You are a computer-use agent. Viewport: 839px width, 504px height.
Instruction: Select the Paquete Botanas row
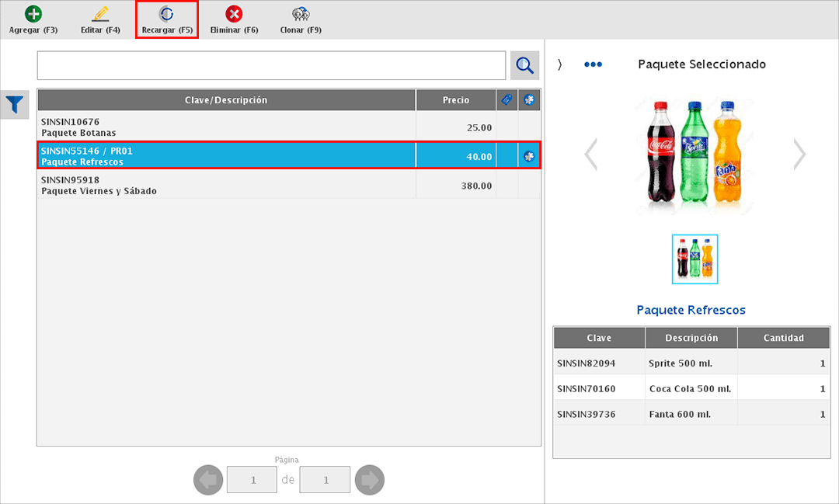226,127
